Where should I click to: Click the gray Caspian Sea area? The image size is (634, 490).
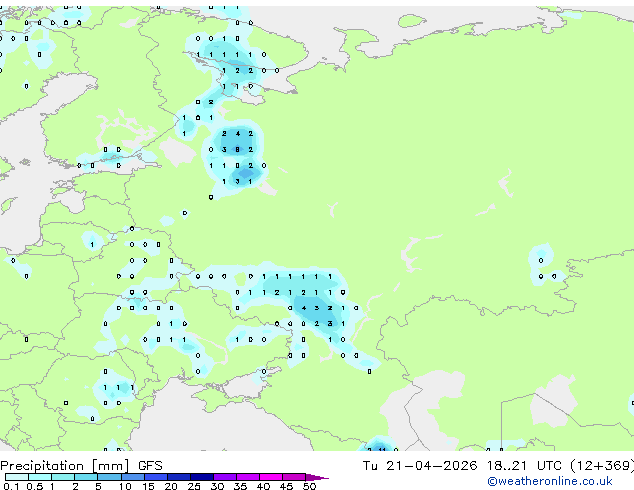(440, 395)
